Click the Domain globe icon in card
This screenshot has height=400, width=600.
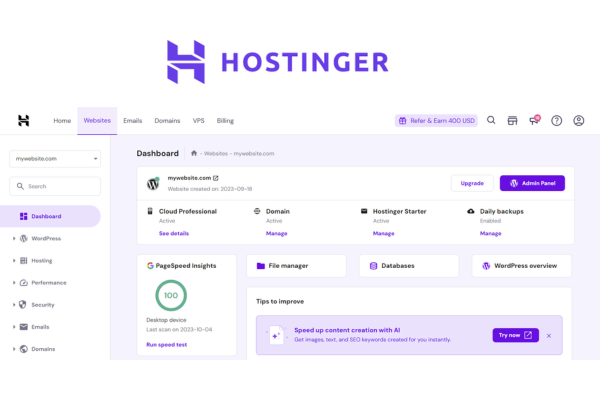257,211
